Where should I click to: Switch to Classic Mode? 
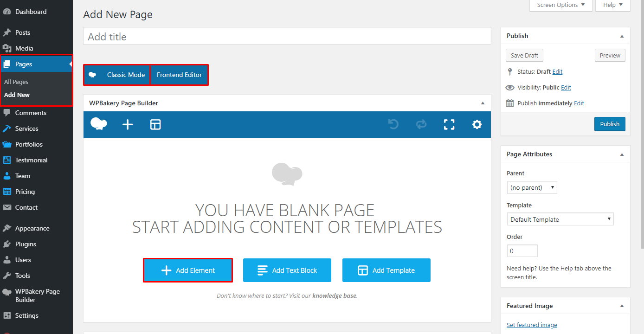coord(117,75)
